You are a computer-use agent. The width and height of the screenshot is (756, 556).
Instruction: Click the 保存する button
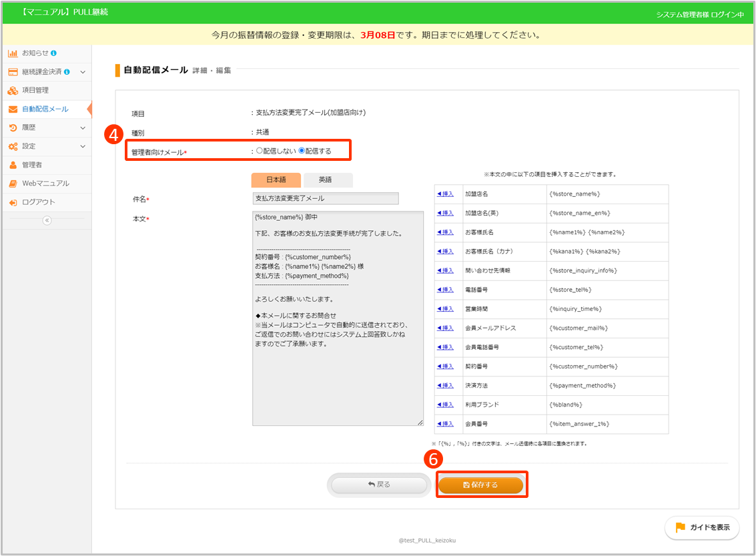[x=480, y=485]
